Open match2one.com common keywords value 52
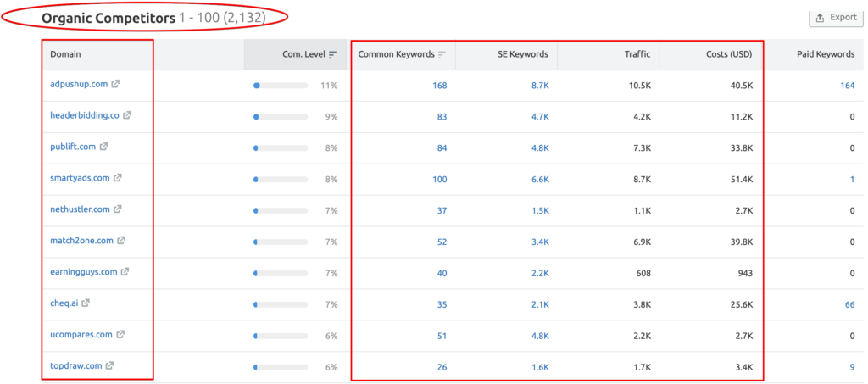Screen dimensions: 868x384 tap(442, 242)
